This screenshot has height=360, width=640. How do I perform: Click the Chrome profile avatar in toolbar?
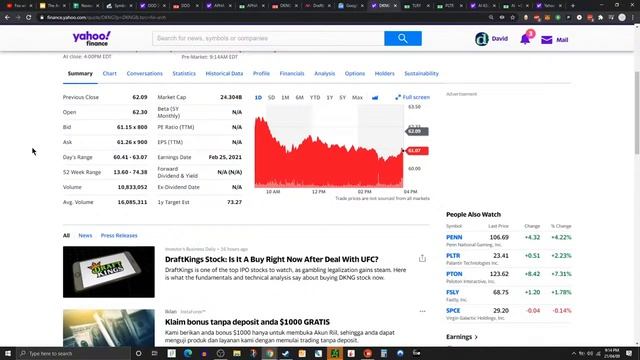point(622,18)
